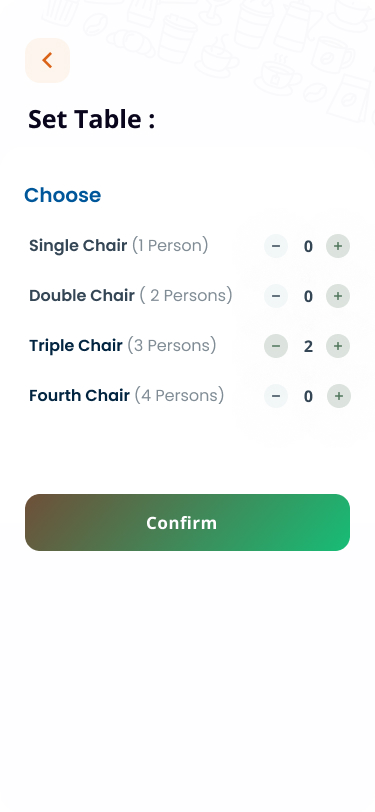
Task: Add one Double Chair using plus icon
Action: tap(338, 296)
